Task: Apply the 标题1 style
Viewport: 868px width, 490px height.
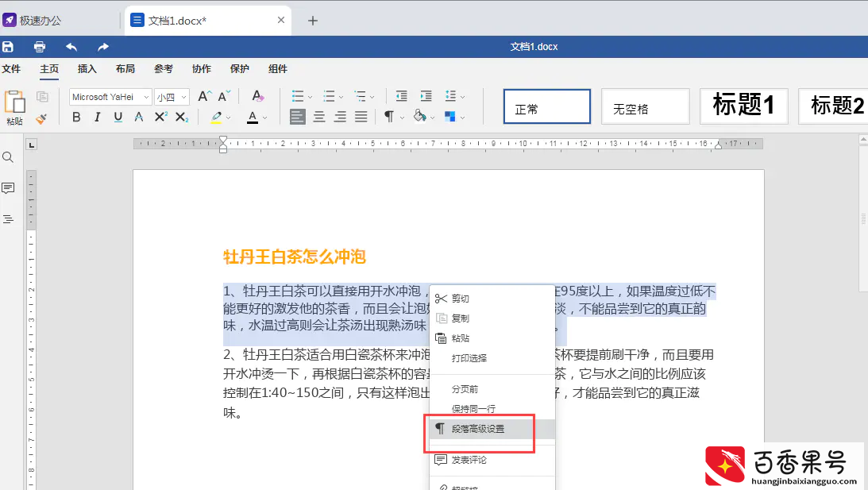Action: 744,106
